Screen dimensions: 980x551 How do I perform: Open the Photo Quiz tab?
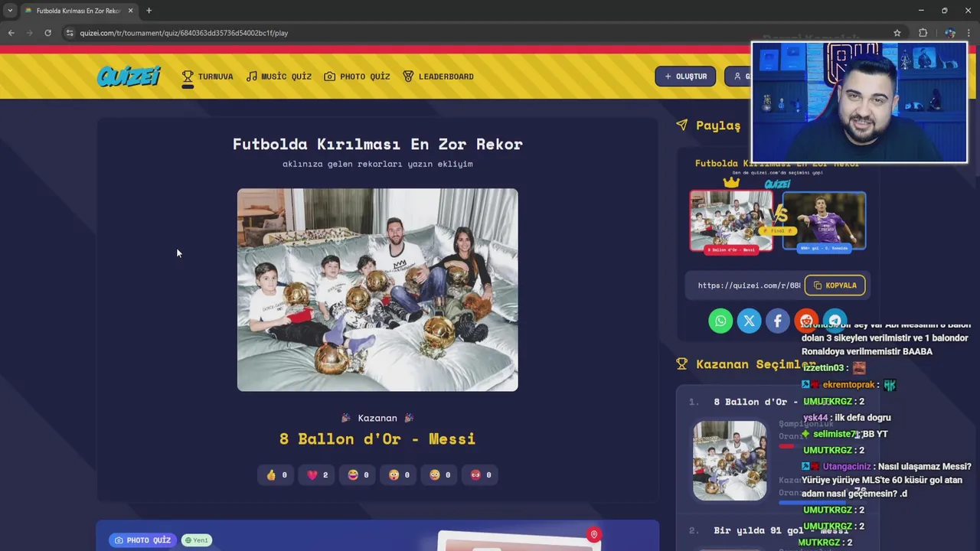[x=357, y=77]
